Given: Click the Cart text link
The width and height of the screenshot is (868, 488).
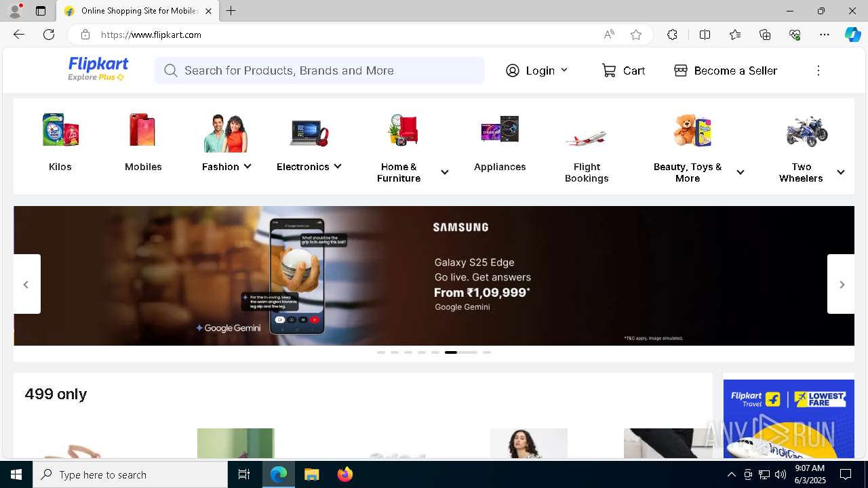Looking at the screenshot, I should [x=634, y=70].
